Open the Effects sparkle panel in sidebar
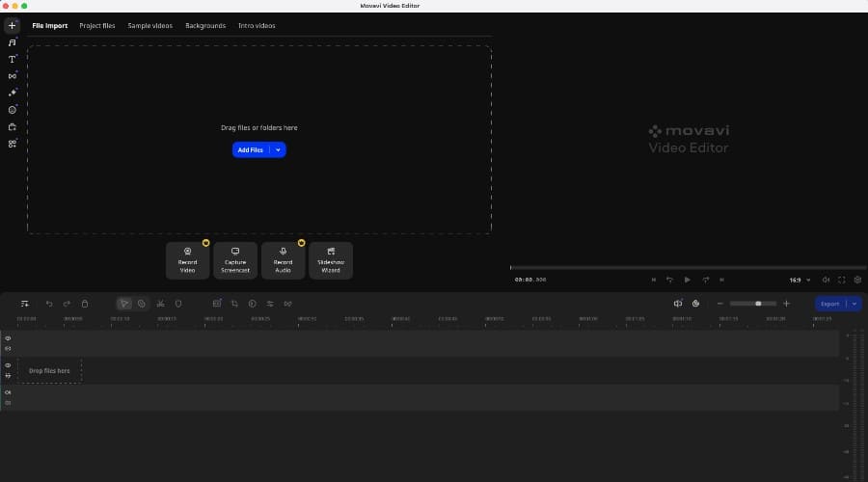Screen dimensions: 868x482 [x=12, y=93]
